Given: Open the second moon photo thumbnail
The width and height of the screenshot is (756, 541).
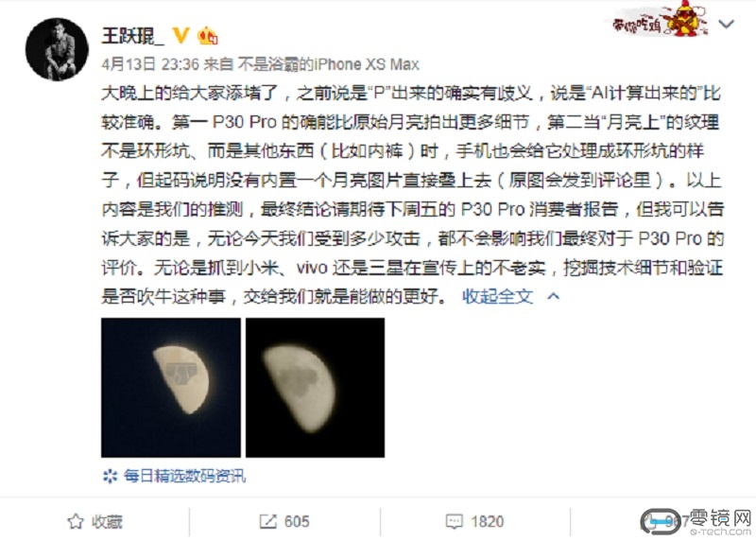Looking at the screenshot, I should 316,388.
